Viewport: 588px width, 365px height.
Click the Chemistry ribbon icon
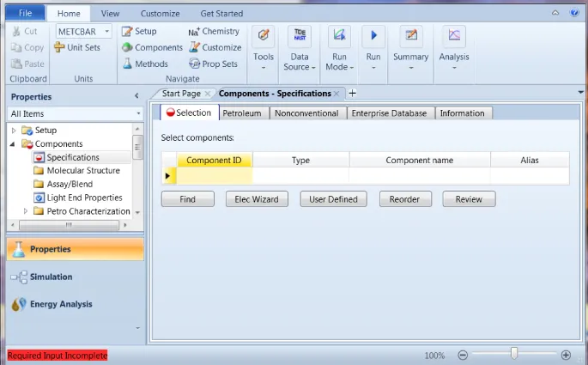(x=194, y=31)
